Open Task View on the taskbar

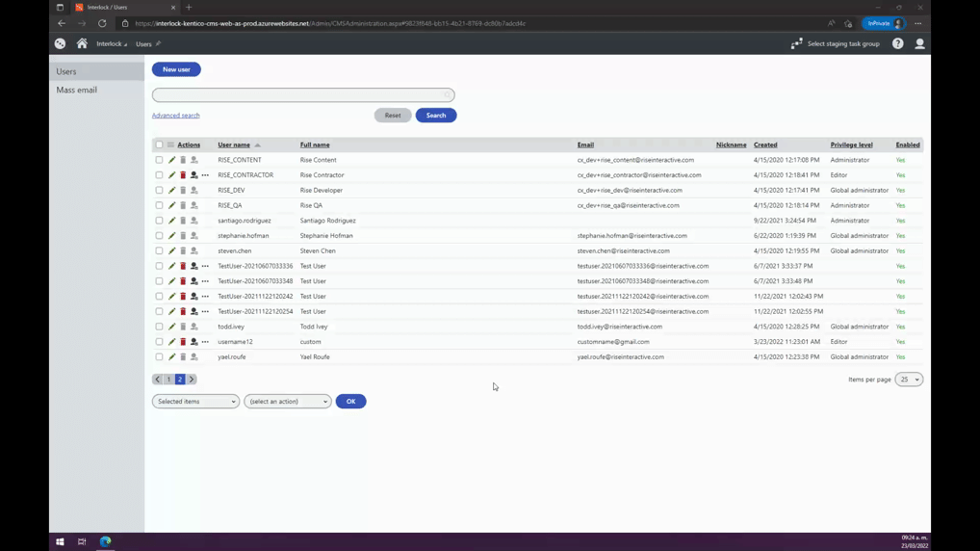(82, 541)
